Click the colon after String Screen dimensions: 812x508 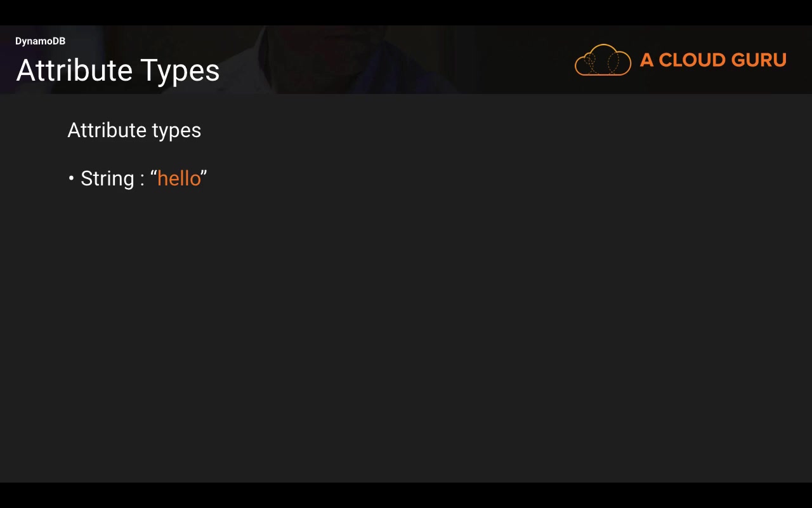click(142, 180)
